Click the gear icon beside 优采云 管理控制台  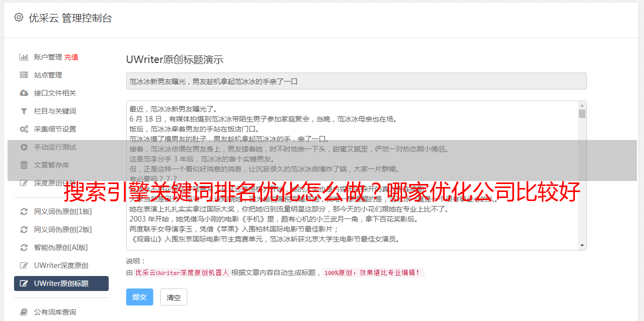tap(19, 17)
